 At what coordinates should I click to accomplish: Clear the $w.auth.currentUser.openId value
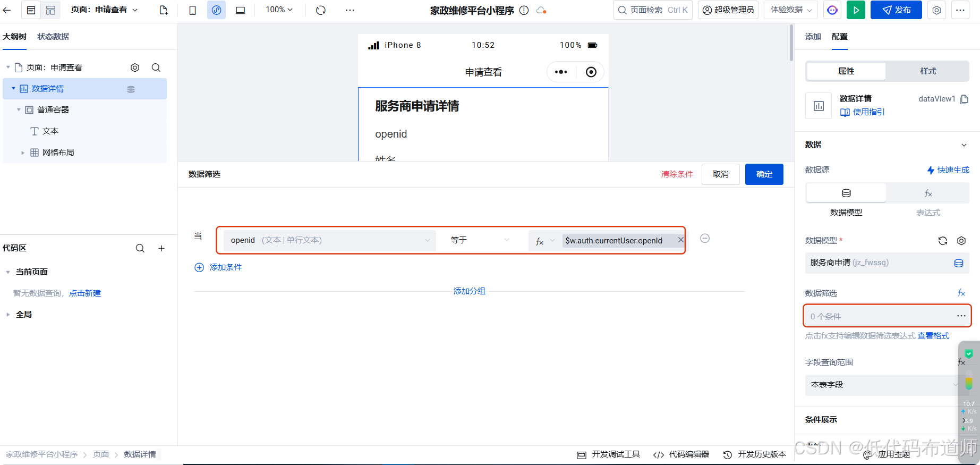(680, 240)
